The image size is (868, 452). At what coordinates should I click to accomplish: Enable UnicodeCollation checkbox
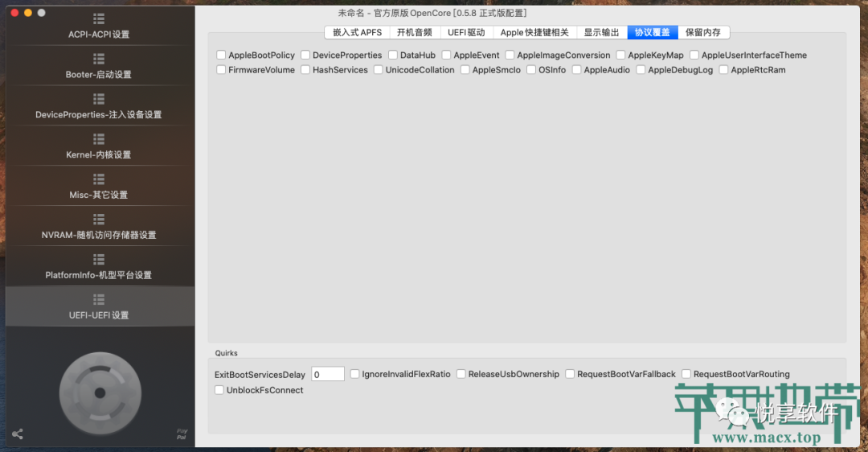pyautogui.click(x=378, y=70)
